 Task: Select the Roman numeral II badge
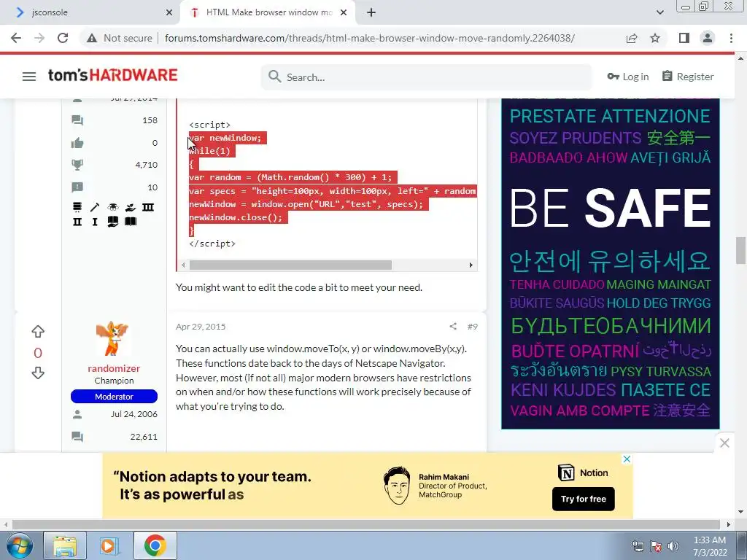(x=77, y=222)
